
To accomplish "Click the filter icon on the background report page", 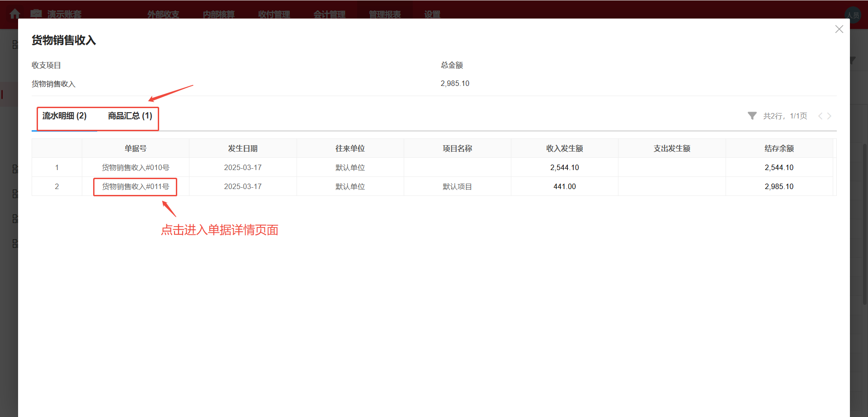I will tap(852, 61).
